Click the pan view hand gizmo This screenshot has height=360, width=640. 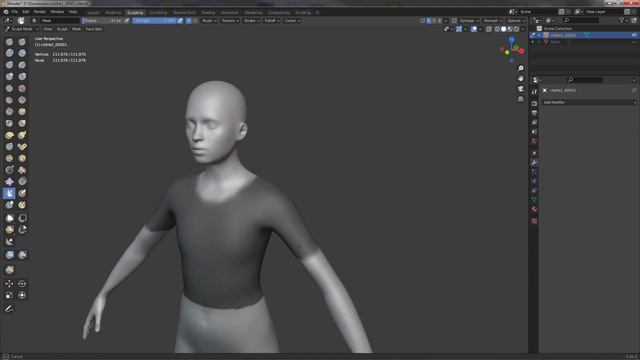pyautogui.click(x=520, y=78)
